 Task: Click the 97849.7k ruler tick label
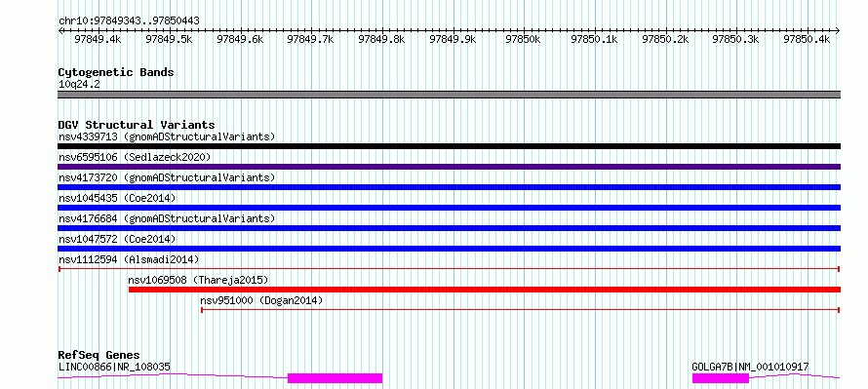pyautogui.click(x=310, y=39)
